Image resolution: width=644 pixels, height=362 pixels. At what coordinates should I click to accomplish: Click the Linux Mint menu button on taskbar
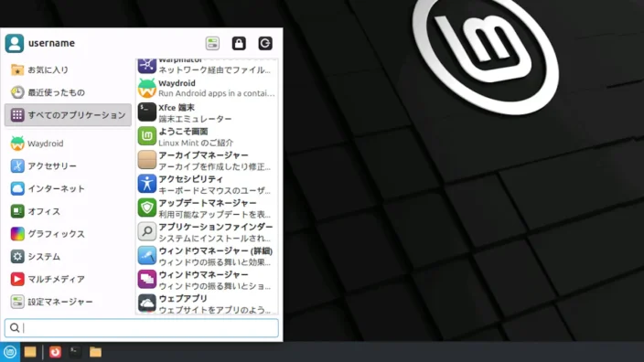[10, 352]
